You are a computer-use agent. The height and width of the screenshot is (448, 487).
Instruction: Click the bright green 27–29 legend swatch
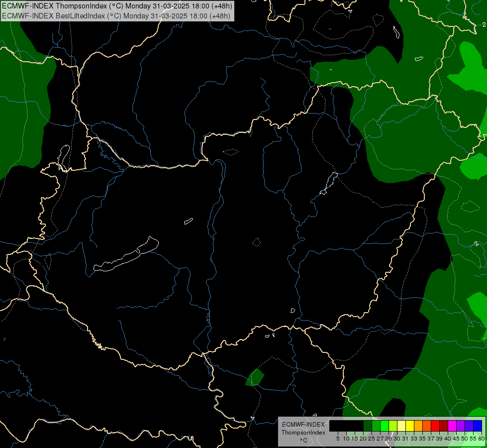385,426
